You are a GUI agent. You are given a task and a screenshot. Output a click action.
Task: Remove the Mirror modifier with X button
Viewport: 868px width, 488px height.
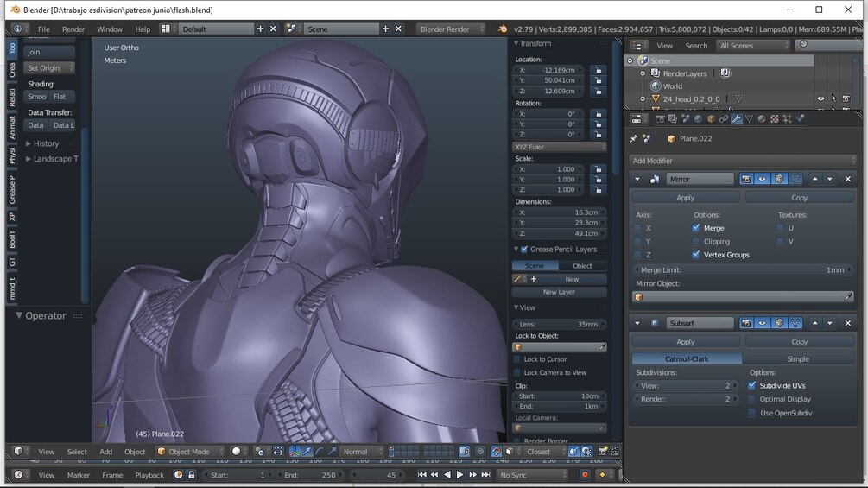[847, 179]
